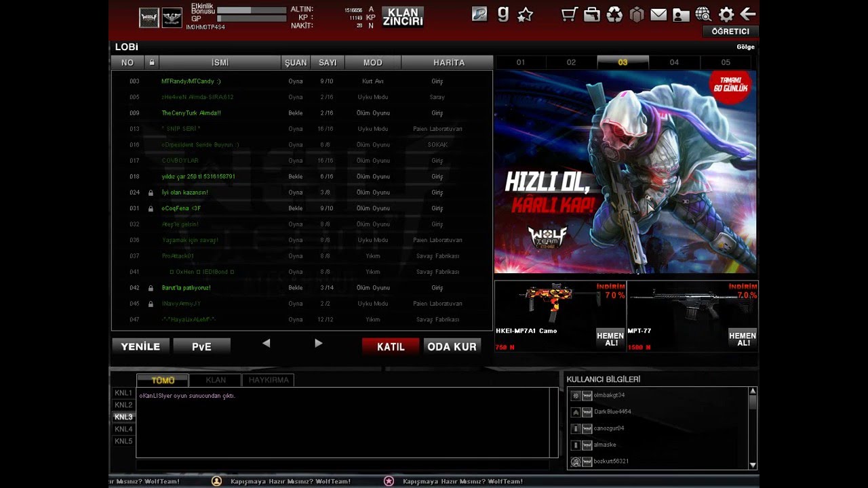Click ODA KUR to create room

[452, 346]
